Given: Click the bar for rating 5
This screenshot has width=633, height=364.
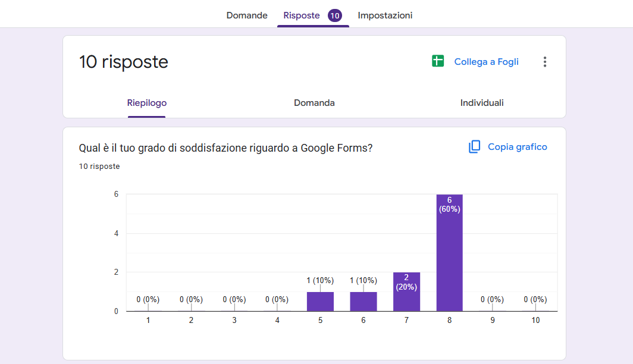Looking at the screenshot, I should (320, 300).
